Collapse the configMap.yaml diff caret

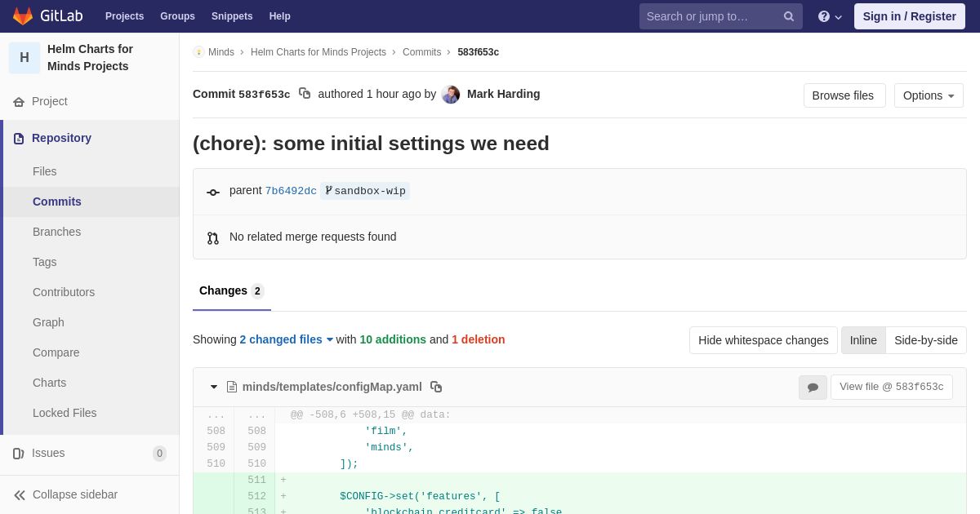[x=214, y=387]
